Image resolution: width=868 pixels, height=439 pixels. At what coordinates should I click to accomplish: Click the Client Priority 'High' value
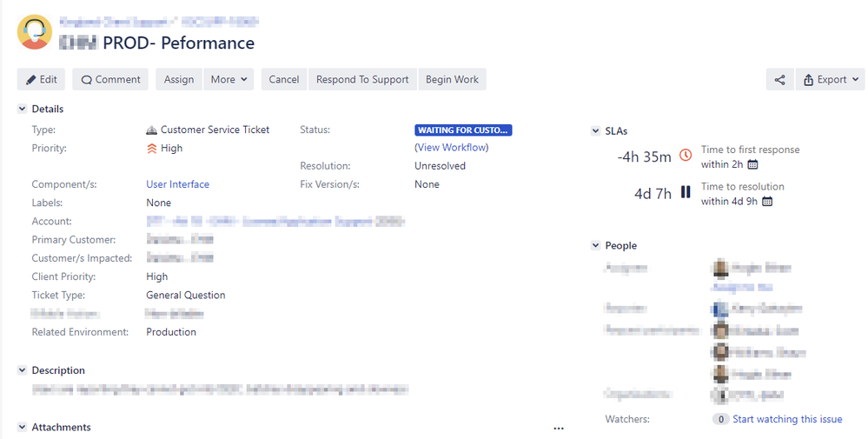point(156,276)
